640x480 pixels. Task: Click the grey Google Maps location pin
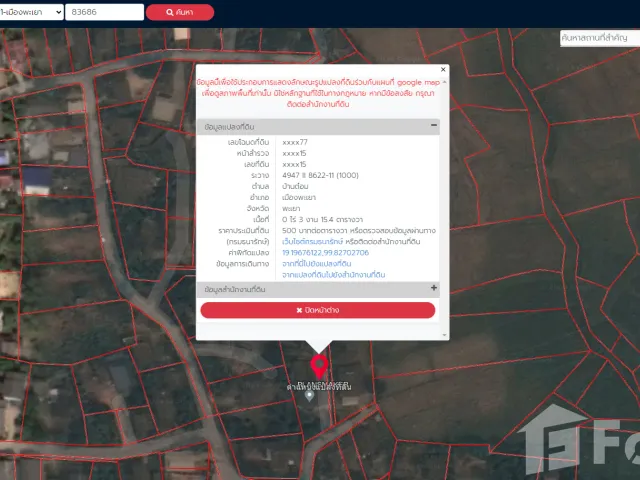click(x=309, y=396)
